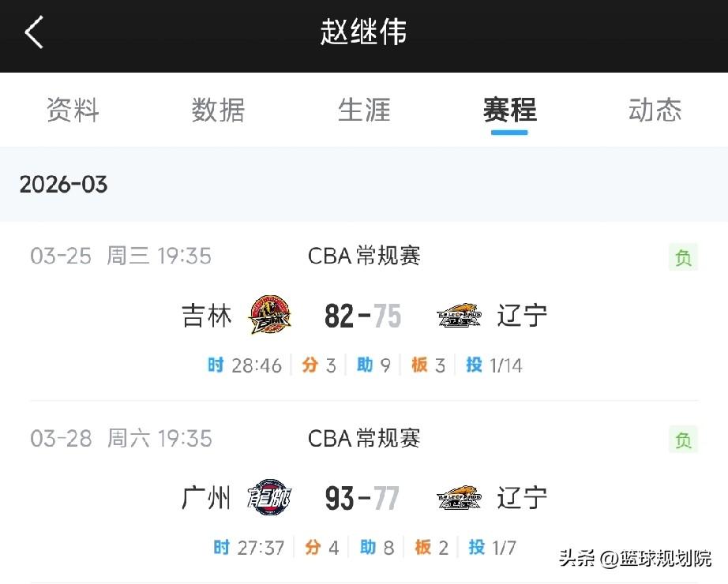
Task: Tap the 时 minutes icon, 28:46 row
Action: click(x=216, y=365)
